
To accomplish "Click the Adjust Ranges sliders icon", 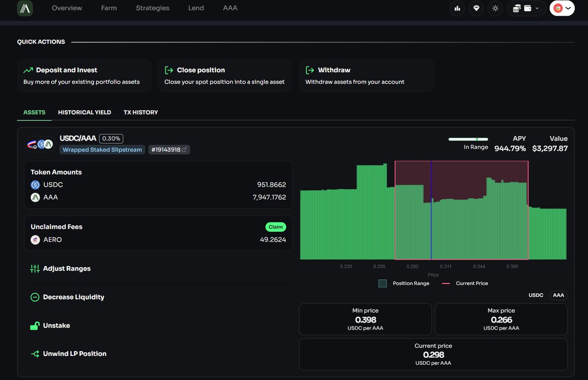I will (x=35, y=269).
